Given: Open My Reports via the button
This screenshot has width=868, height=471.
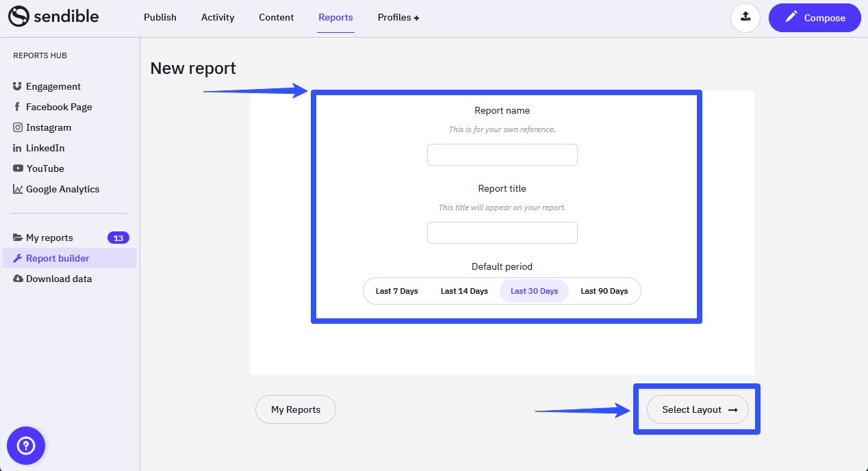Looking at the screenshot, I should pos(295,409).
